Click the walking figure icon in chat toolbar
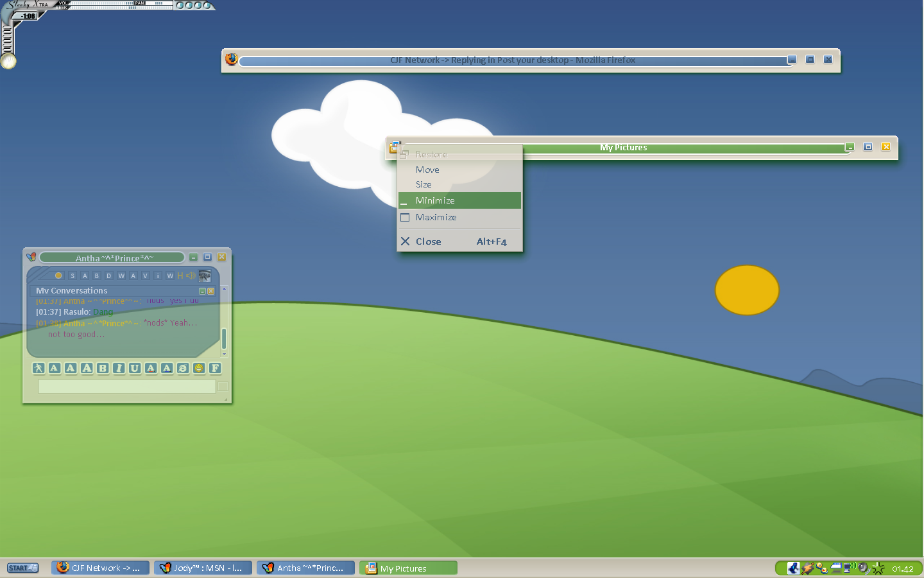Viewport: 924px width, 578px height. [38, 368]
